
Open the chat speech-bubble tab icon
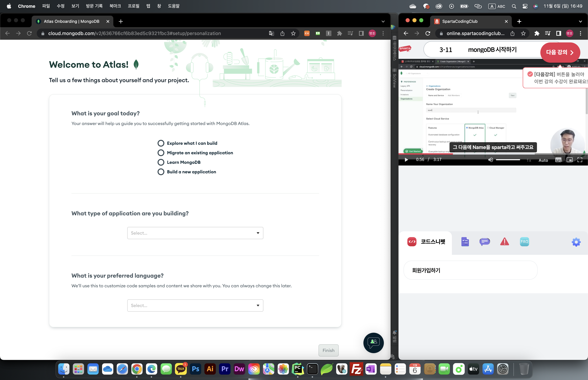click(x=485, y=242)
